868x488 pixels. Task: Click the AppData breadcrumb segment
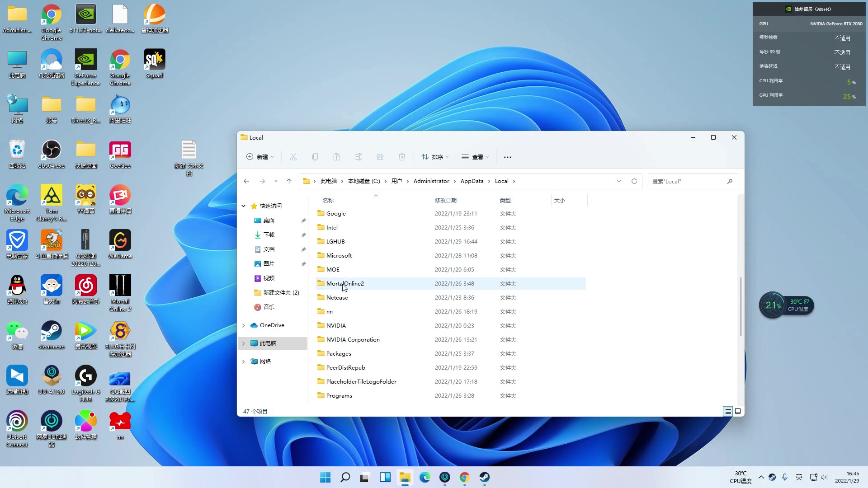472,181
